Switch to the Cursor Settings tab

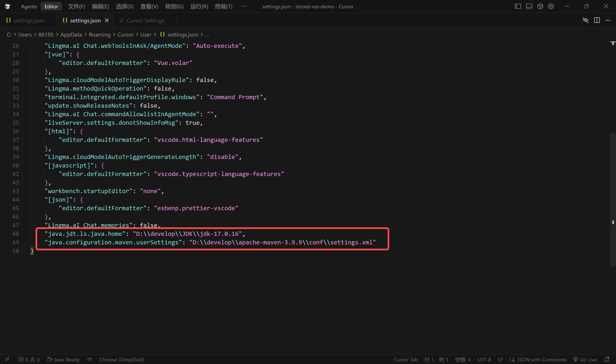coord(145,21)
